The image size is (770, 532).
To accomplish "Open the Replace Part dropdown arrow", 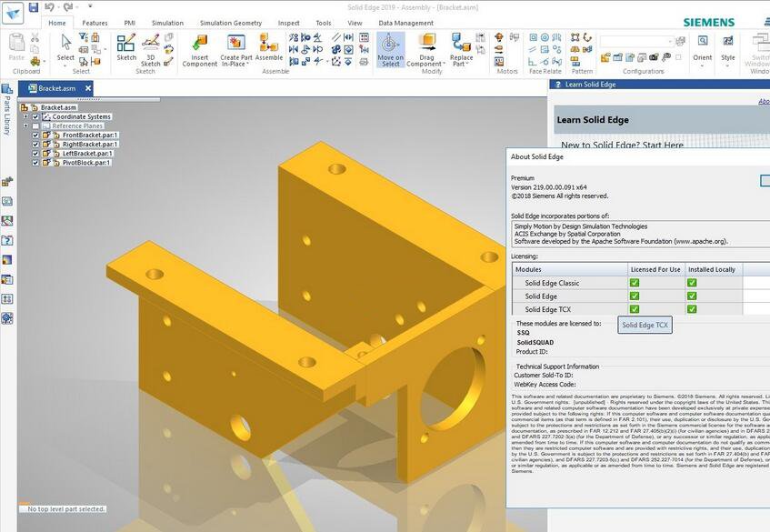I will click(467, 65).
